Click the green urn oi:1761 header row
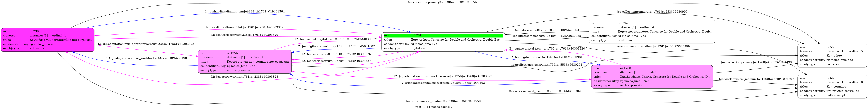This screenshot has height=110, width=868. [443, 35]
